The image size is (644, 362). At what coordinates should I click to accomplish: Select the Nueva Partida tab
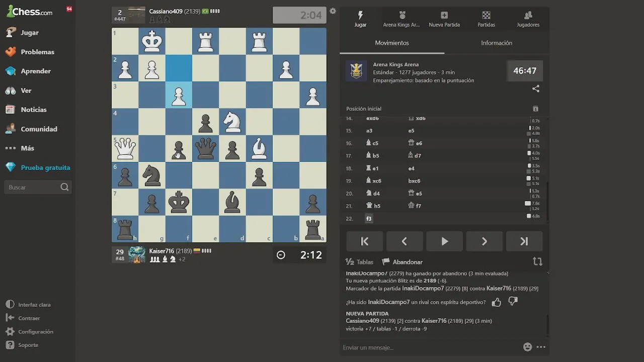(444, 19)
